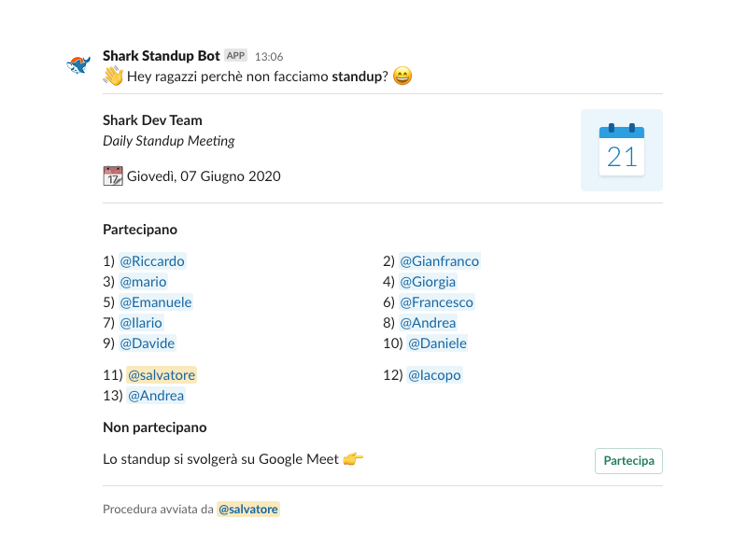This screenshot has height=560, width=747.
Task: Open the Shark Standup Bot profile name
Action: pyautogui.click(x=162, y=56)
